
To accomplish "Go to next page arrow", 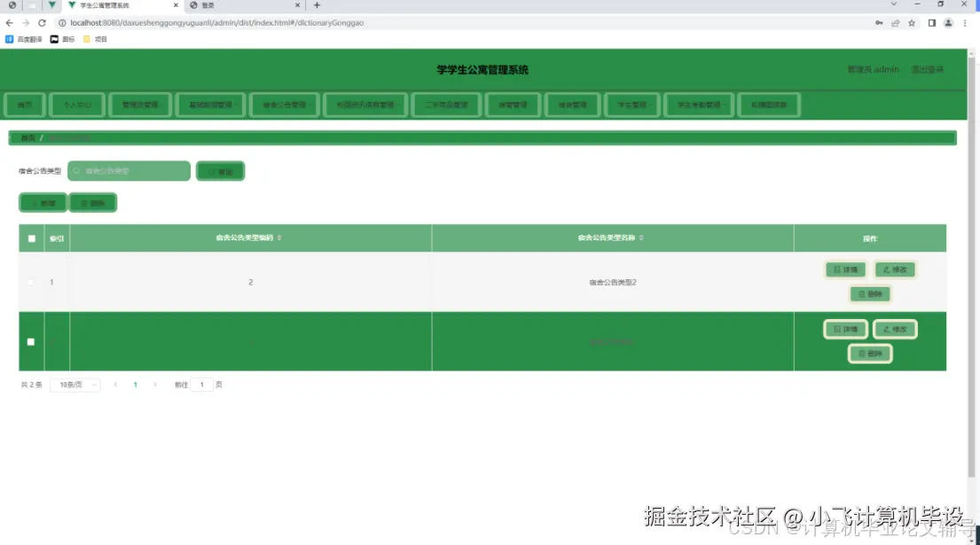I will click(x=155, y=385).
